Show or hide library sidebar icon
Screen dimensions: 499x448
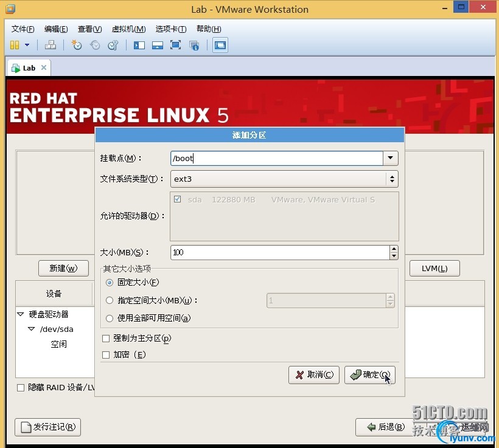139,45
